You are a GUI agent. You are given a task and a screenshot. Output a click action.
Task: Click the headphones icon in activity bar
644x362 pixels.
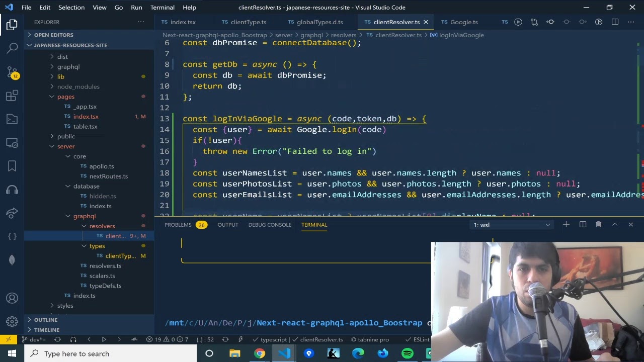click(12, 190)
